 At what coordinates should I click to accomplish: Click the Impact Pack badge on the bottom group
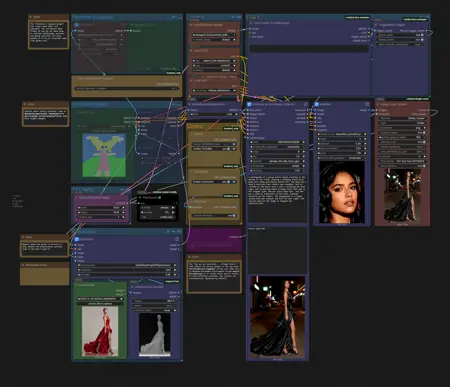point(172,282)
